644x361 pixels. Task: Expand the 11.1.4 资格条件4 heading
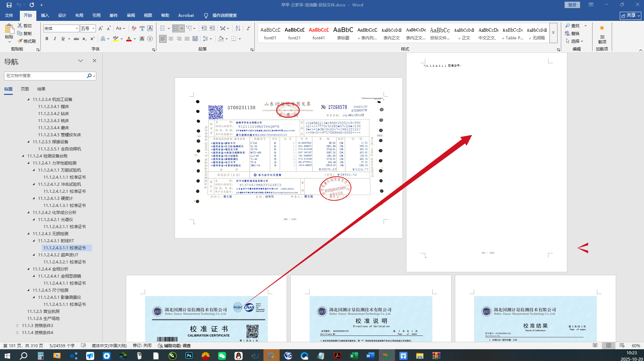pos(17,332)
